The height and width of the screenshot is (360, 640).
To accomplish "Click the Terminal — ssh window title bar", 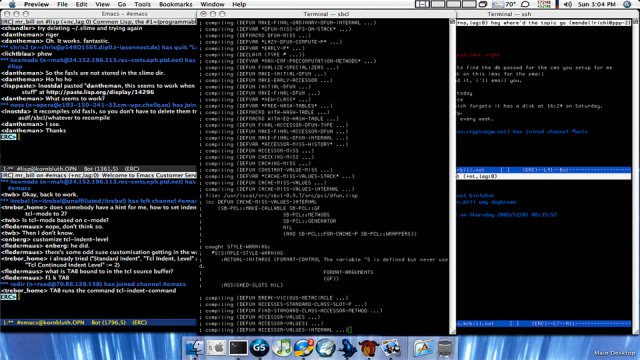I will point(548,13).
